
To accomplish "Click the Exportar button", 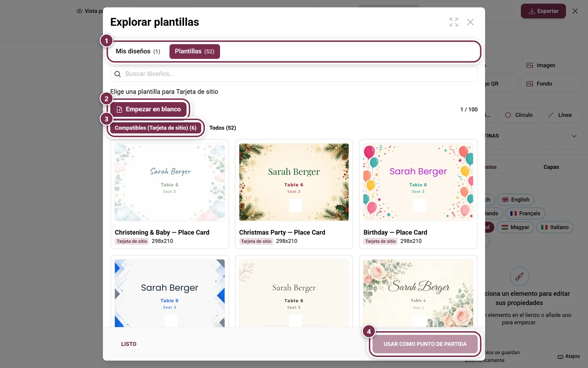I will coord(543,11).
